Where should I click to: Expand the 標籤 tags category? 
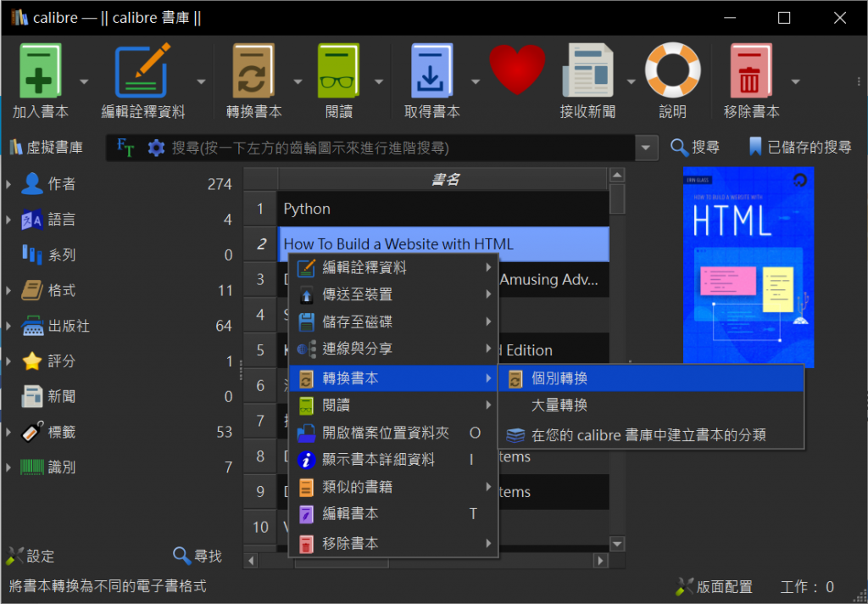point(8,433)
